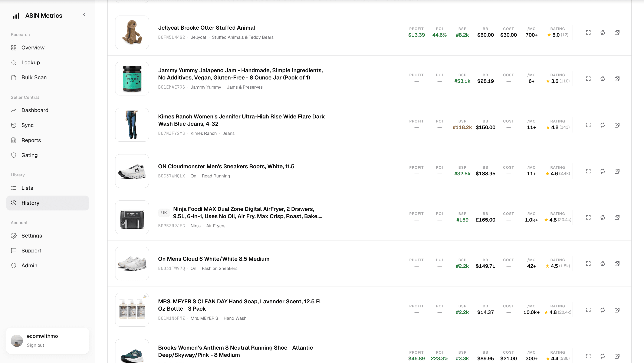Open ON Cloudmonster Sneakers externally
Screen dimensions: 644x363
617,171
